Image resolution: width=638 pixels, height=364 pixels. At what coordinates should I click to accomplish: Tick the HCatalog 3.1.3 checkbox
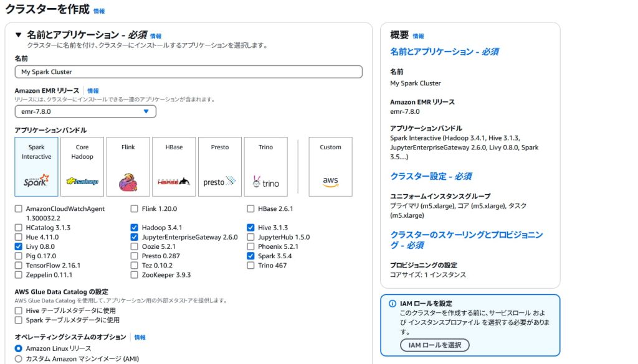(18, 228)
